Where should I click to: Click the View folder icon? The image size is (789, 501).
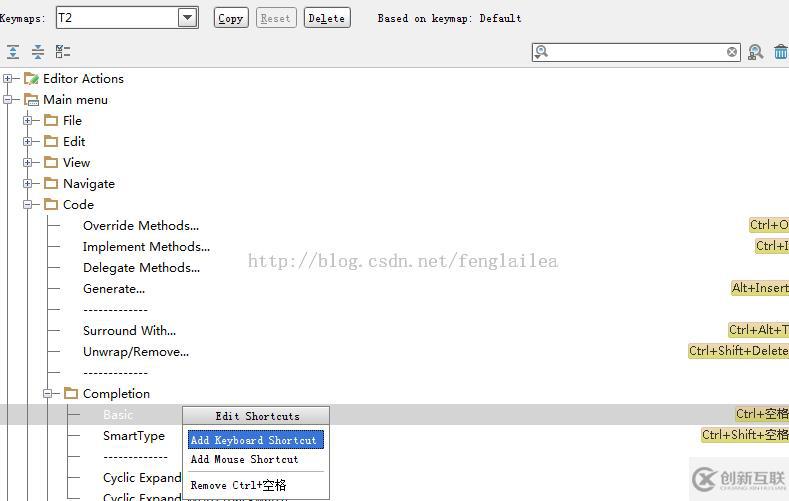(x=51, y=162)
